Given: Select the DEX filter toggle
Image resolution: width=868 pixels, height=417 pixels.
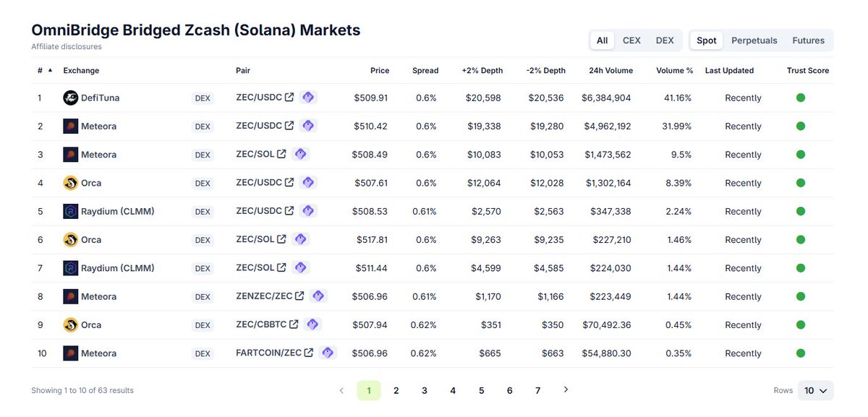Looking at the screenshot, I should pyautogui.click(x=665, y=40).
